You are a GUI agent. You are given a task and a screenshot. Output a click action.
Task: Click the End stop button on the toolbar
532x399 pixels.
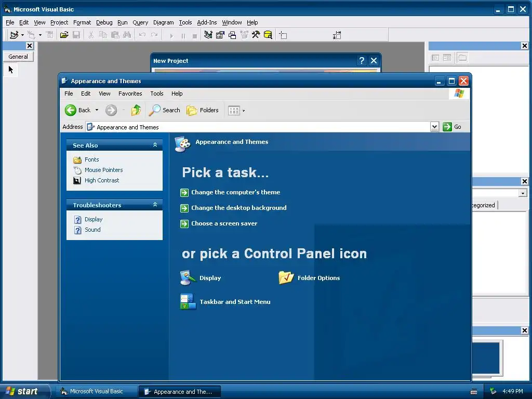tap(195, 36)
